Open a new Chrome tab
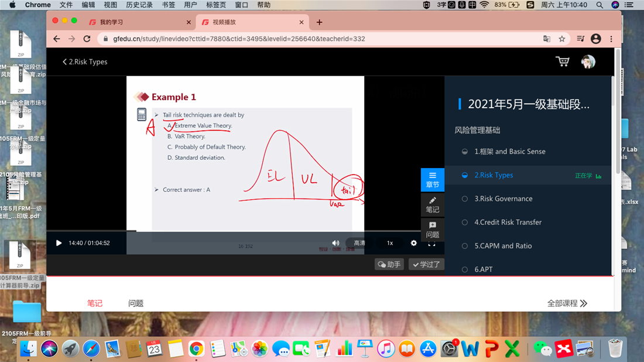Viewport: 644px width, 362px height. [319, 22]
